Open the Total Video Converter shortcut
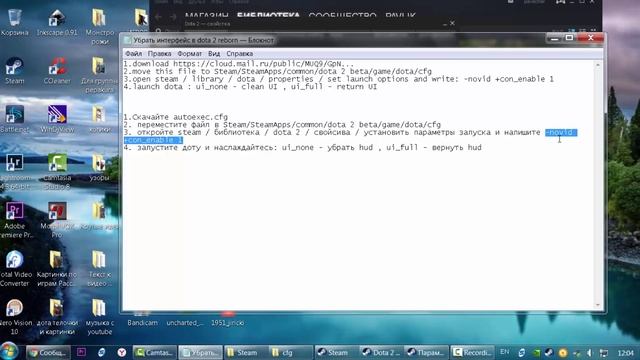This screenshot has width=640, height=360. point(14,267)
